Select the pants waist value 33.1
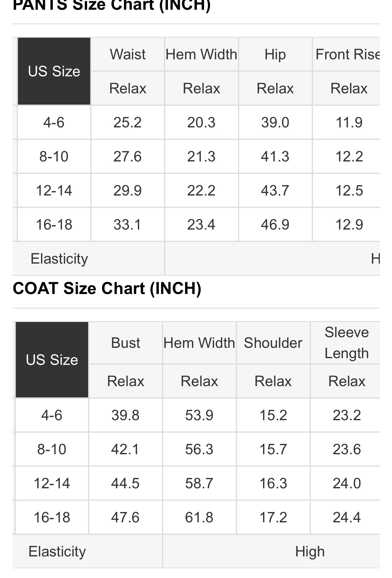The image size is (392, 578). [x=128, y=225]
